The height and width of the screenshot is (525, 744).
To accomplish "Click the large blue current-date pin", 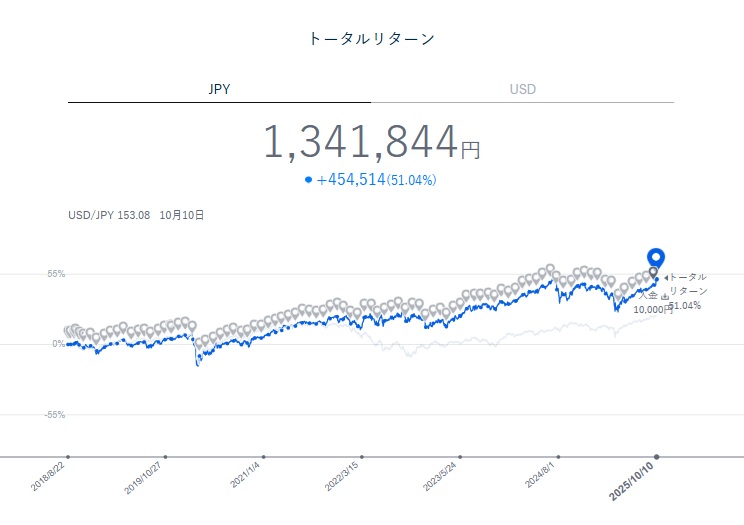I will [656, 257].
